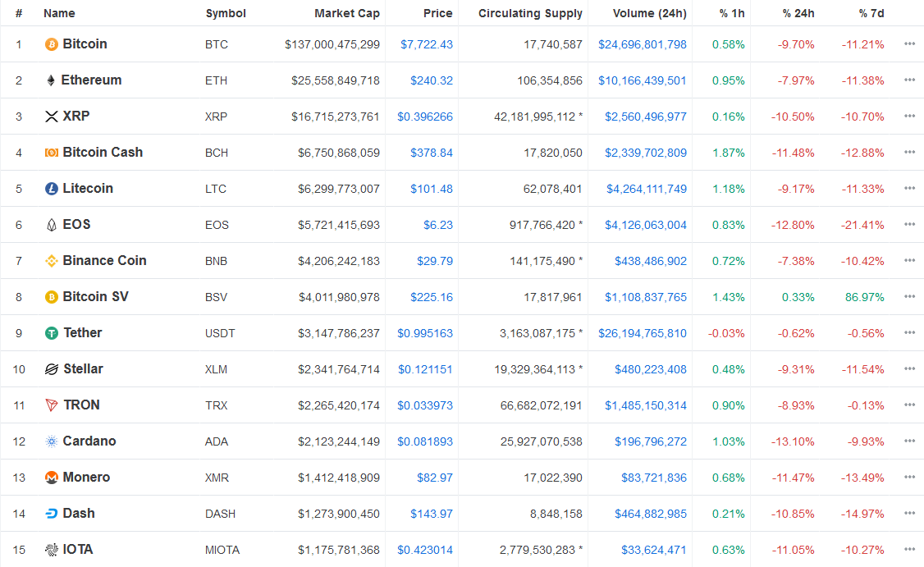The image size is (924, 567).
Task: Show more options for Bitcoin SV row
Action: (909, 296)
